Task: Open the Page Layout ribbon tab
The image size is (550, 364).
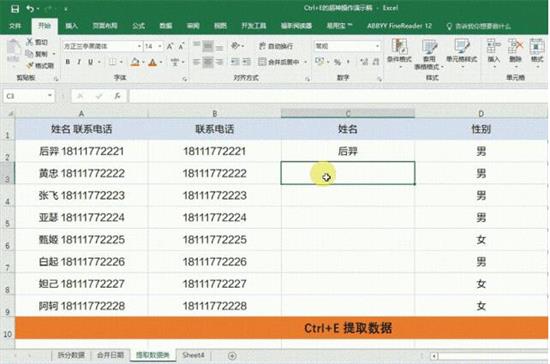Action: [x=105, y=26]
